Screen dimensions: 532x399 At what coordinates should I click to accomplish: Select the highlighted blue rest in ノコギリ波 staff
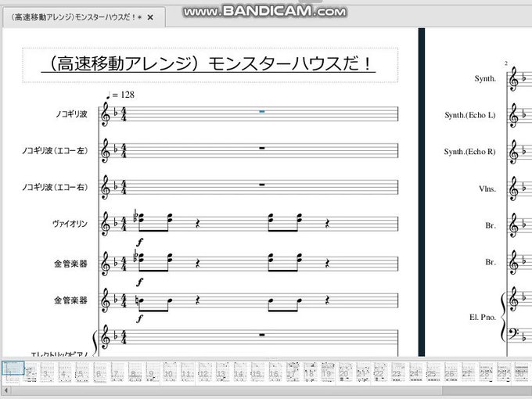point(261,111)
